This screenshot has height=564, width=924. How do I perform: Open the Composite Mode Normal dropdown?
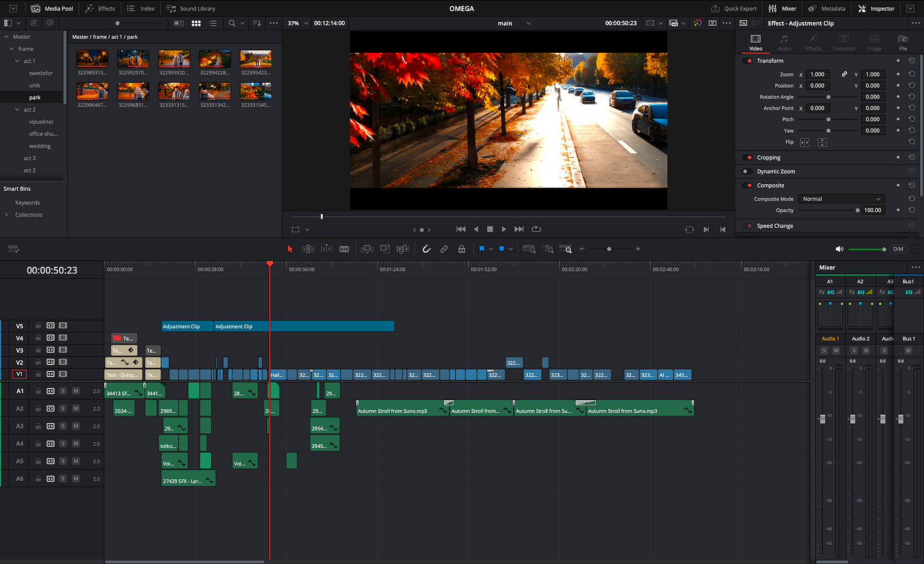[x=841, y=199]
